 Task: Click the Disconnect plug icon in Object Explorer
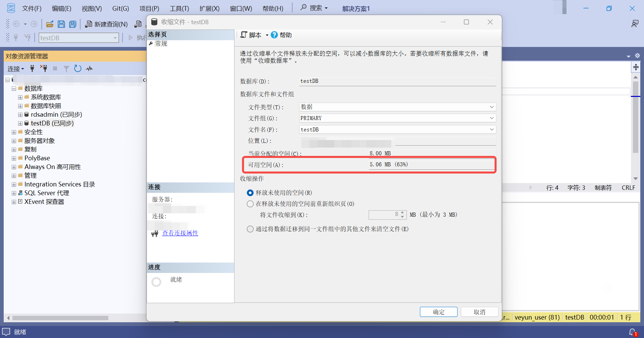(44, 68)
